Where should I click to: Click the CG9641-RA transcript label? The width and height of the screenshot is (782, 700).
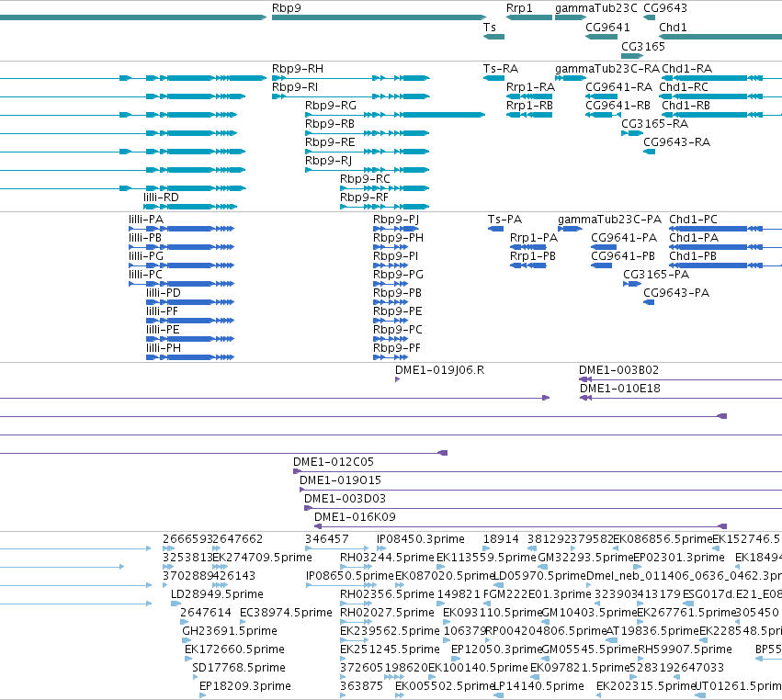pos(619,87)
